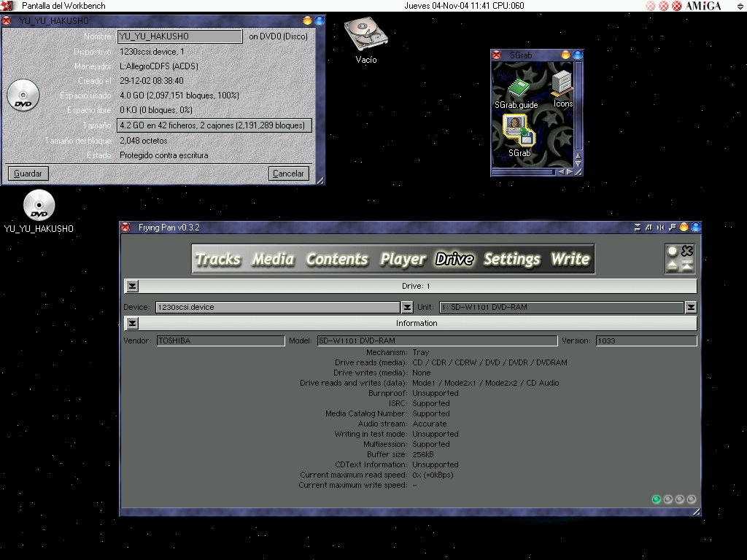This screenshot has width=747, height=560.
Task: Click the scroll down arrow in SGrab
Action: 578,164
